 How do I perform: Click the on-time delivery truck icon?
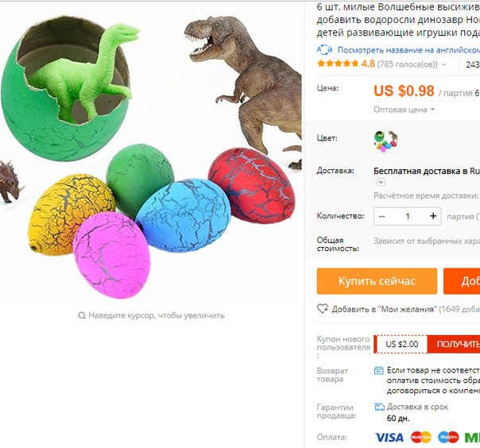click(379, 407)
